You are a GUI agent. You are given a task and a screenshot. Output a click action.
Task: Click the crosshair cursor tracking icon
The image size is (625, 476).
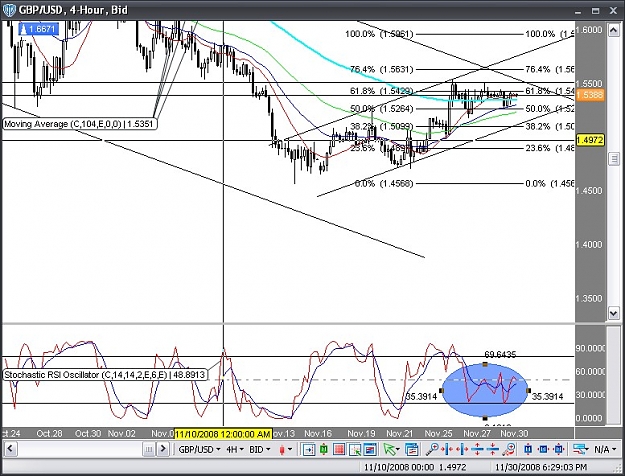point(355,449)
